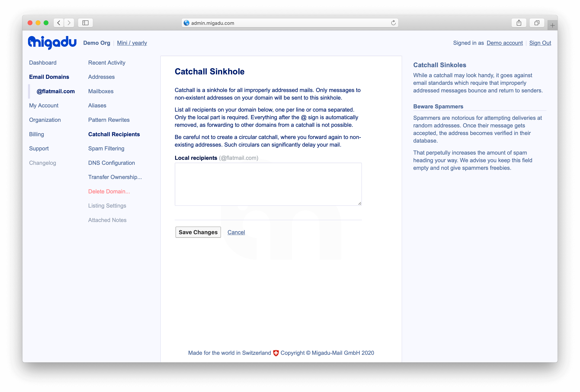Expand the DNS Configuration section

(x=112, y=163)
